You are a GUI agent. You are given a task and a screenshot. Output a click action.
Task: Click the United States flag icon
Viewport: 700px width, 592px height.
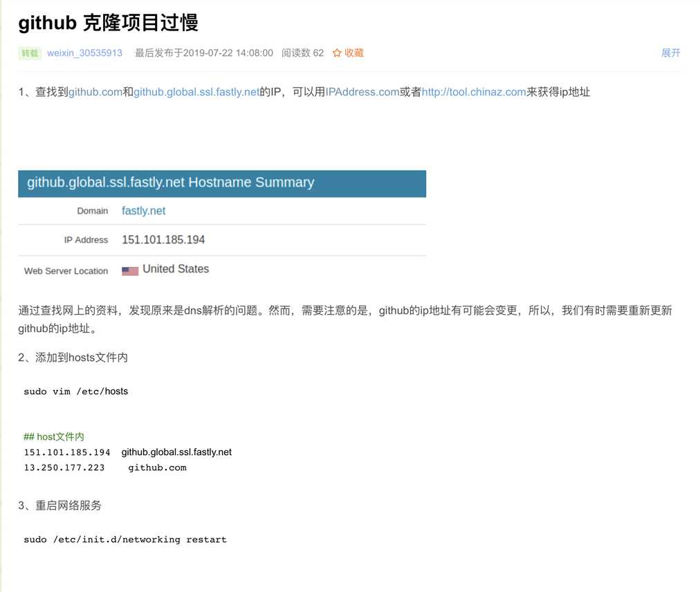(130, 270)
